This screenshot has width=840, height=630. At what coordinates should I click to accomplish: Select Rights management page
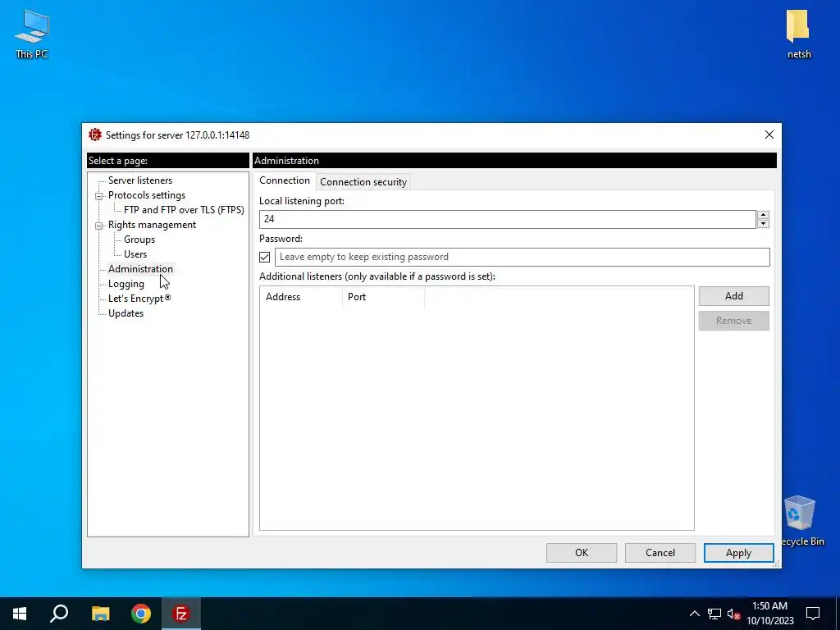[x=152, y=225]
